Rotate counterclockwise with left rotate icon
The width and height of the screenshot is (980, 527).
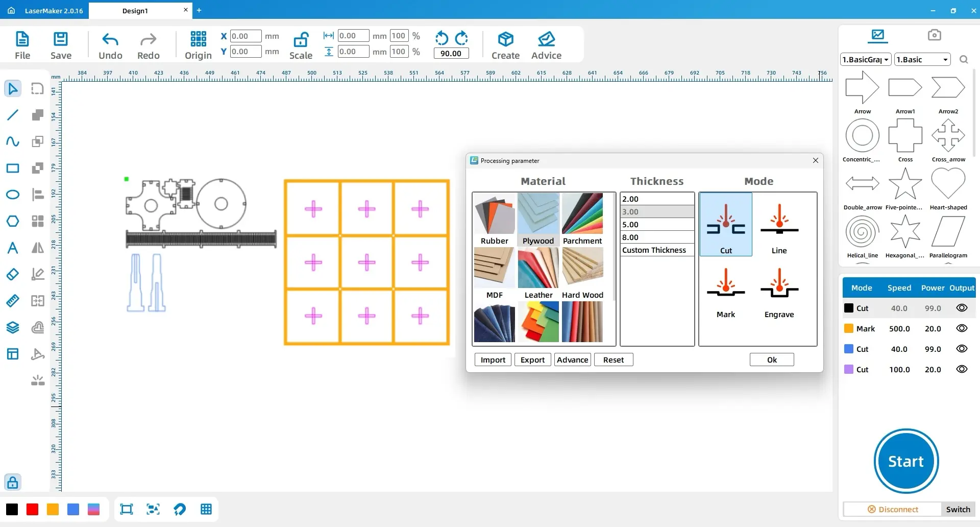pyautogui.click(x=442, y=38)
